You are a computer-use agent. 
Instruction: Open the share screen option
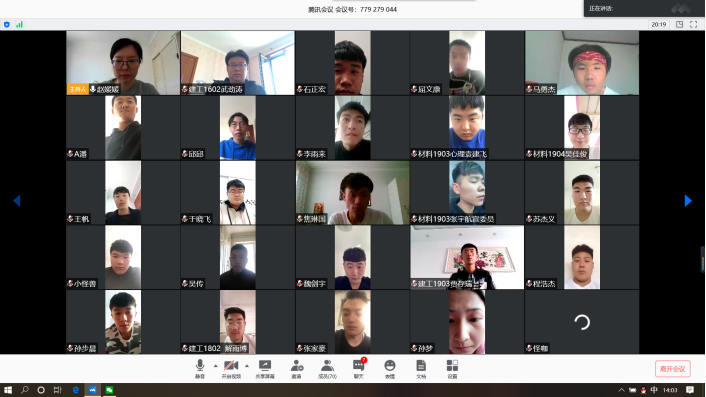tap(265, 369)
